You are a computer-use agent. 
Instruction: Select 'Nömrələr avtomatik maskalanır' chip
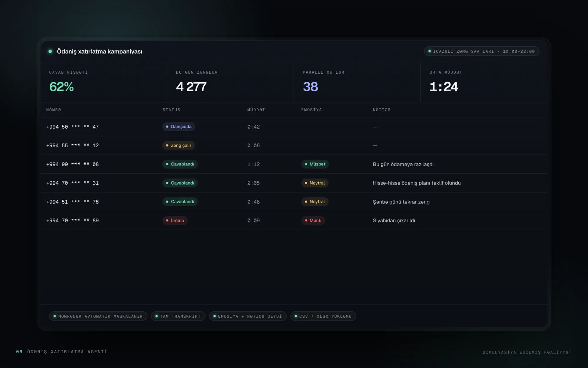tap(98, 316)
